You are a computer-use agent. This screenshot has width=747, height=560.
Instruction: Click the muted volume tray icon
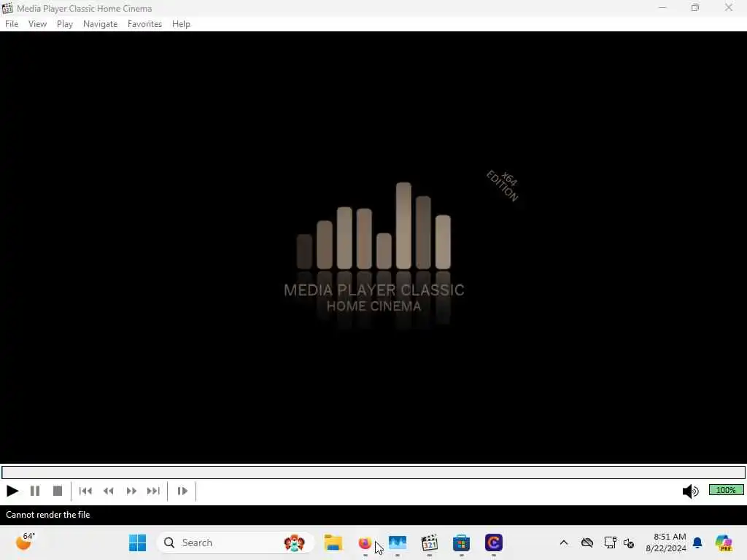tap(629, 543)
